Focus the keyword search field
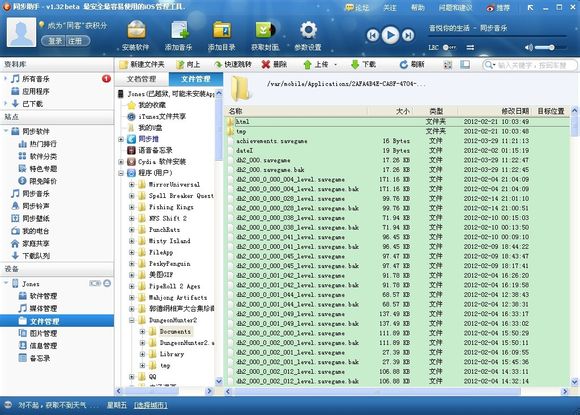The height and width of the screenshot is (415, 580). pyautogui.click(x=530, y=65)
